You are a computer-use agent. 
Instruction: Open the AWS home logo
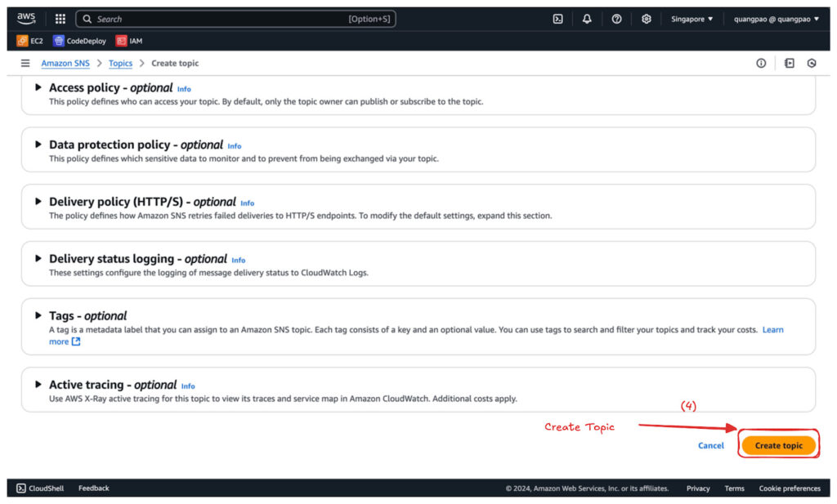coord(26,19)
